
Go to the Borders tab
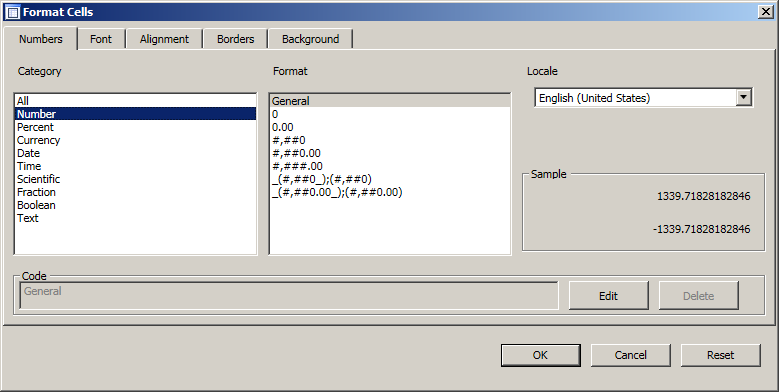(235, 39)
